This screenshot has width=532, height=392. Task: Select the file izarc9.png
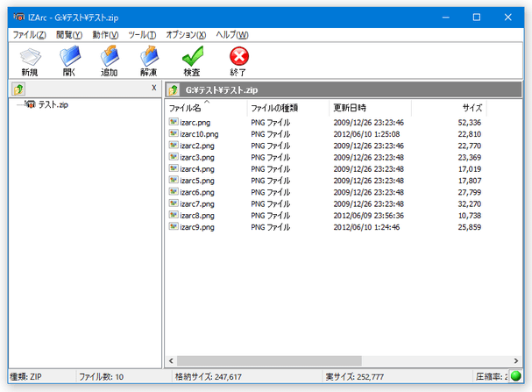[197, 227]
